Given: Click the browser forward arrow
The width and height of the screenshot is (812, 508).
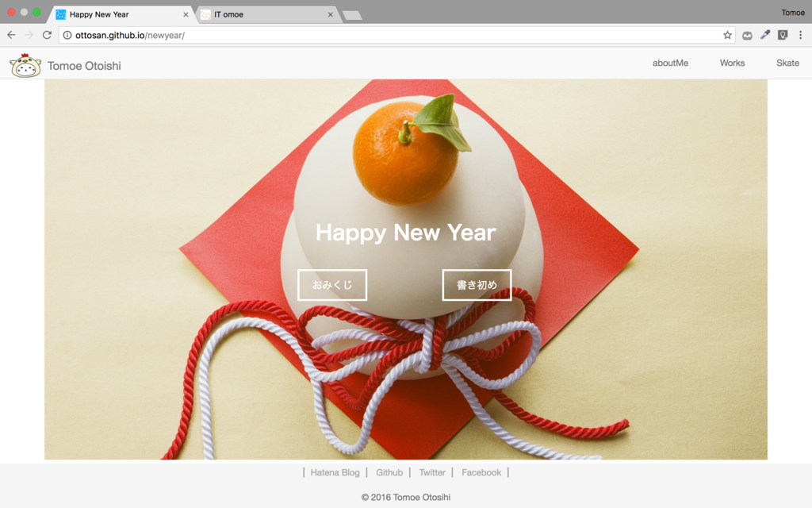Looking at the screenshot, I should pyautogui.click(x=29, y=35).
